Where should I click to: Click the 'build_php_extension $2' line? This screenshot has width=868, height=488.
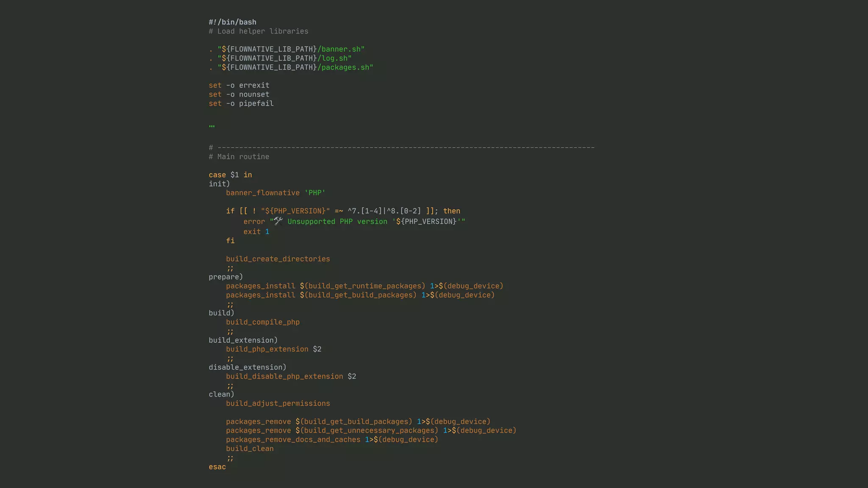[274, 349]
